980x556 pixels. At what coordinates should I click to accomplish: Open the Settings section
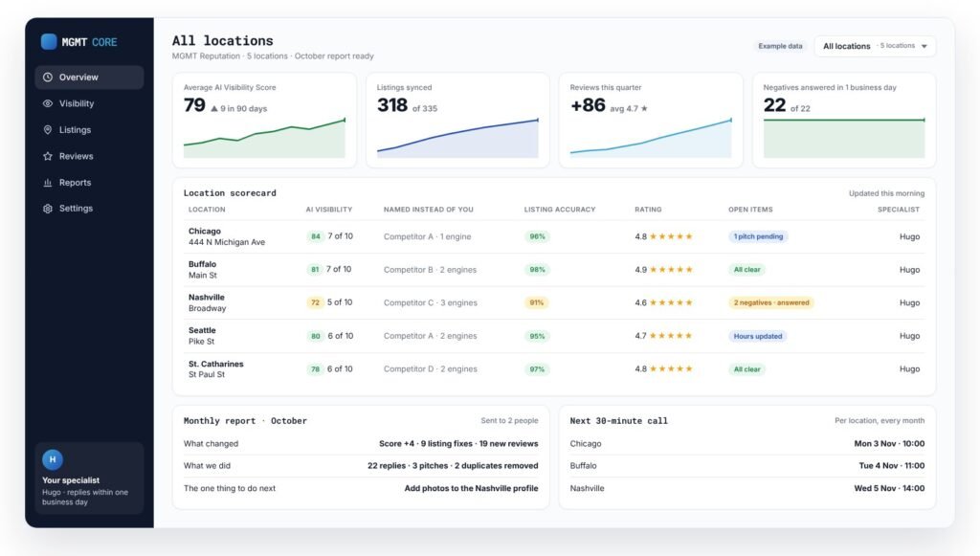pyautogui.click(x=89, y=209)
